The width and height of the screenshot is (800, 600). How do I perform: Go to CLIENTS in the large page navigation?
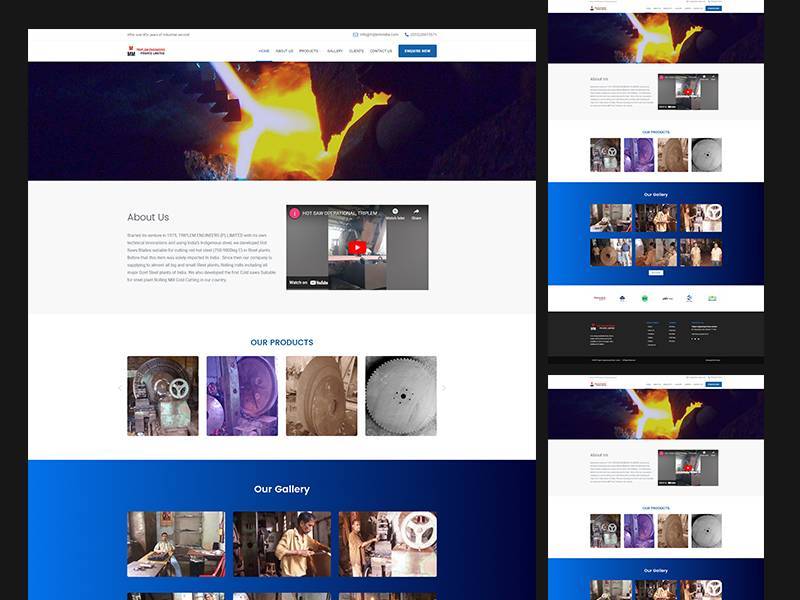pyautogui.click(x=356, y=51)
